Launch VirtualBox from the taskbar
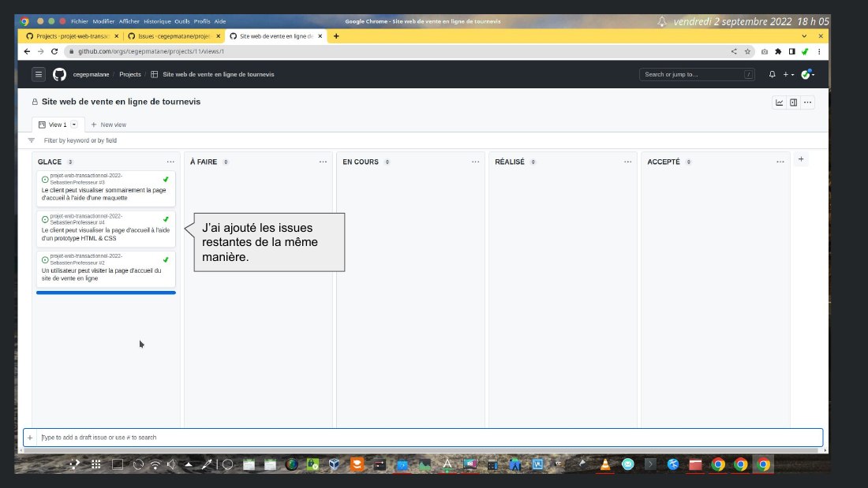868x488 pixels. click(x=335, y=464)
